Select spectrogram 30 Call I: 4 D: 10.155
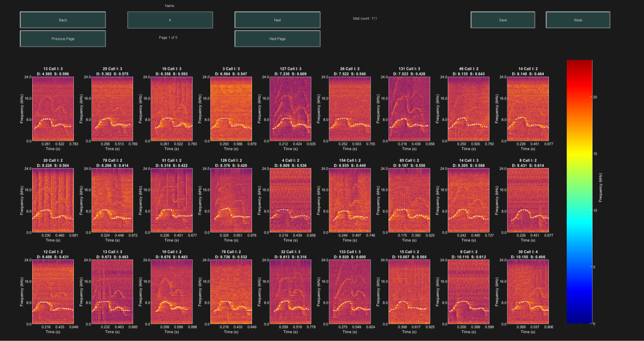Screen dimensions: 644x341 point(528,292)
